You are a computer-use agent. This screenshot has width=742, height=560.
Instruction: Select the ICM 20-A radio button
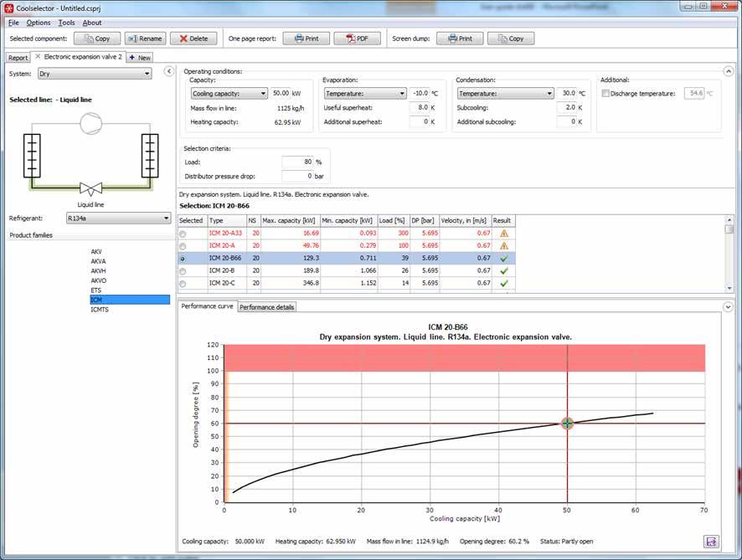point(183,246)
